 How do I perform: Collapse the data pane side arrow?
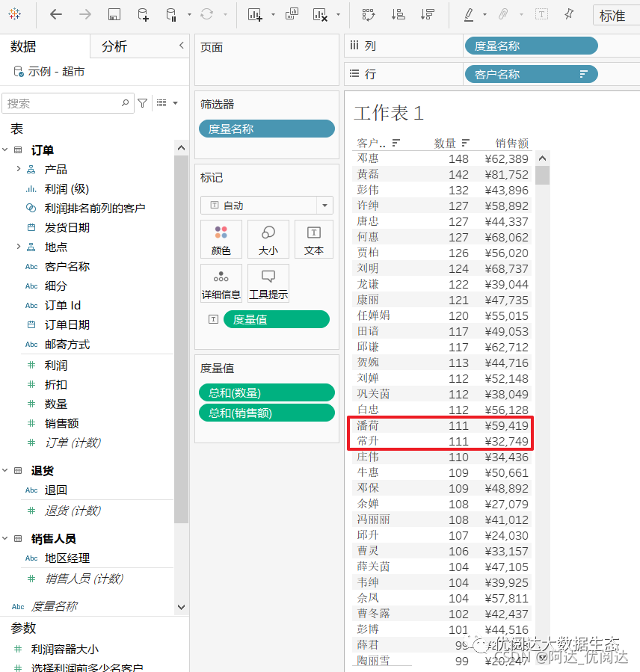coord(182,45)
